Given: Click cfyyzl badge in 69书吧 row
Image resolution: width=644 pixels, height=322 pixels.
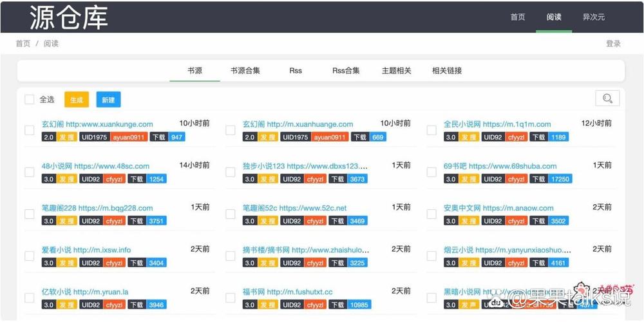Looking at the screenshot, I should click(x=516, y=179).
